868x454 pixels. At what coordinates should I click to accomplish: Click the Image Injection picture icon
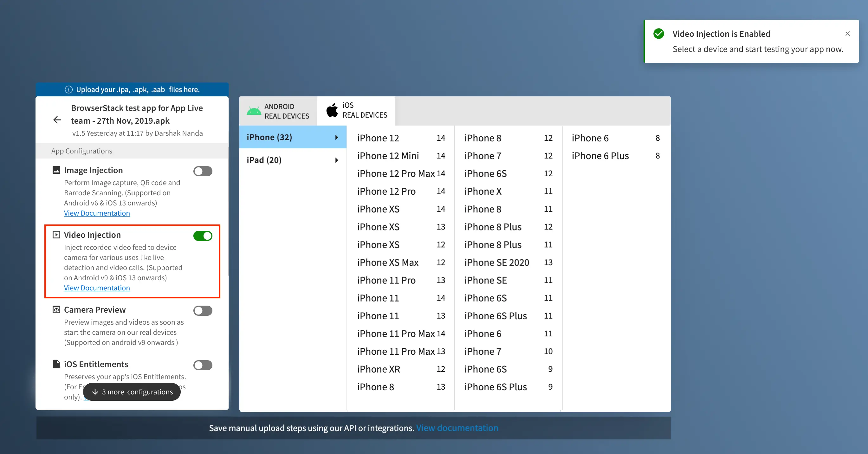point(56,170)
